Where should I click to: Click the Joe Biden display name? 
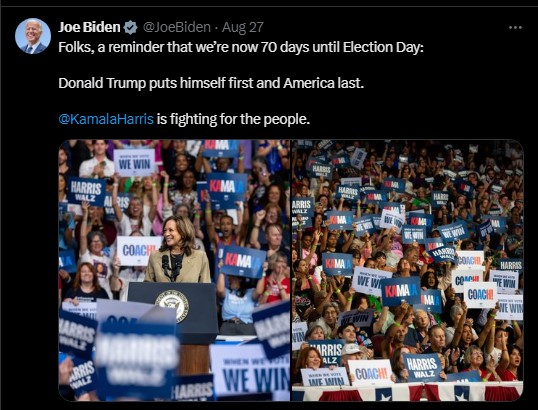coord(89,27)
